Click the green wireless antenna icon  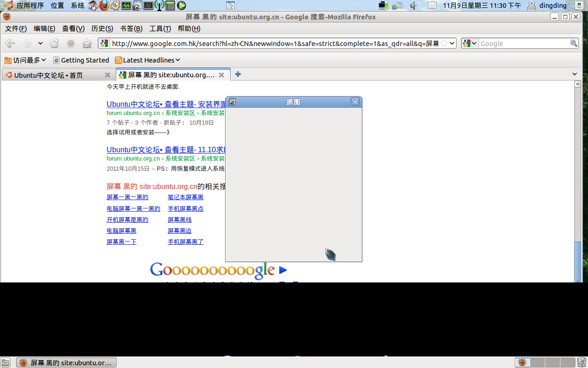click(159, 6)
